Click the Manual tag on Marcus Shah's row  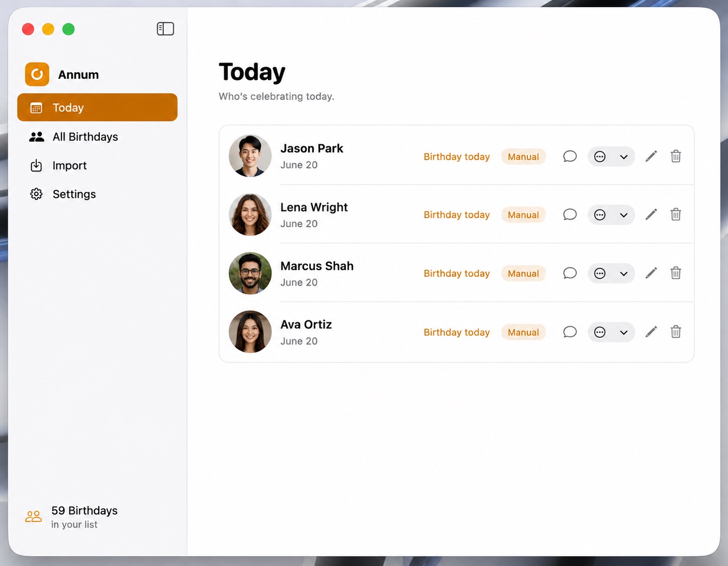coord(523,273)
